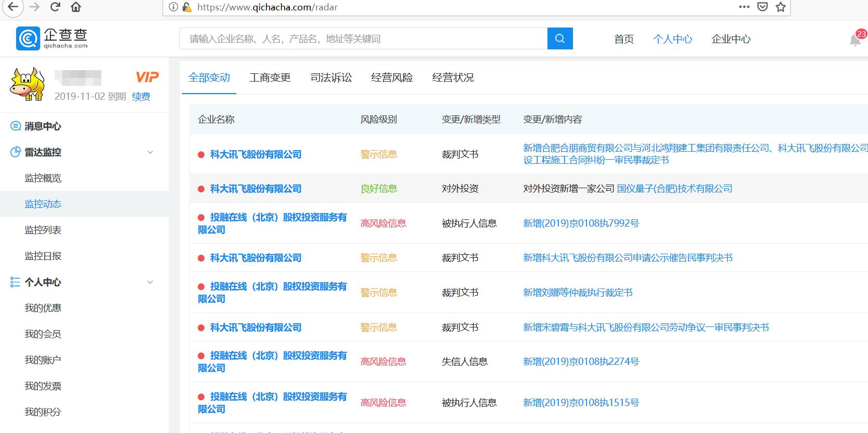Go to browser home icon
Screen dimensions: 868x433
click(76, 7)
